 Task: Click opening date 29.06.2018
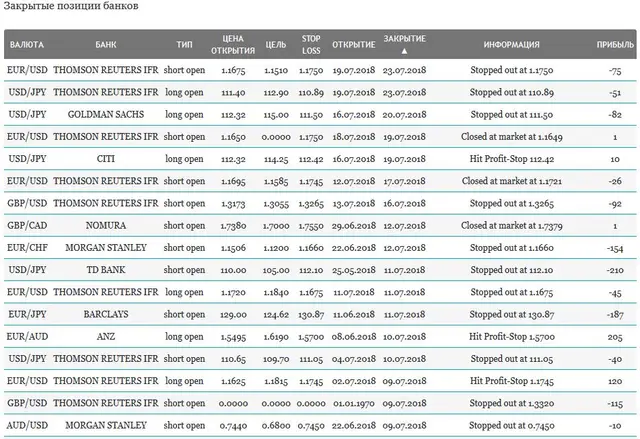click(x=353, y=226)
